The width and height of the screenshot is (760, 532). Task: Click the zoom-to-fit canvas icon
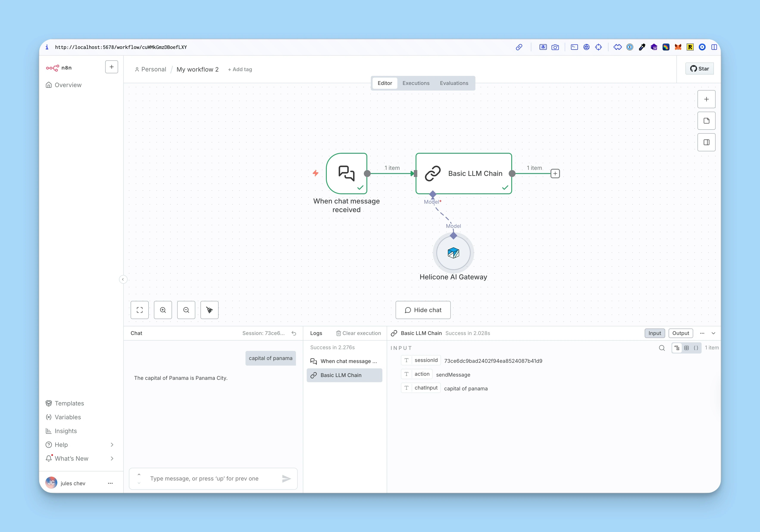[139, 310]
